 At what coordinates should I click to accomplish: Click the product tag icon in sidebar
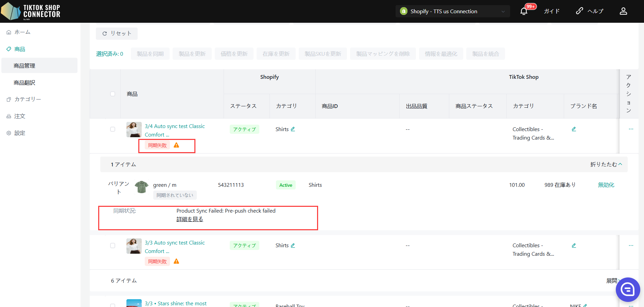pos(9,49)
